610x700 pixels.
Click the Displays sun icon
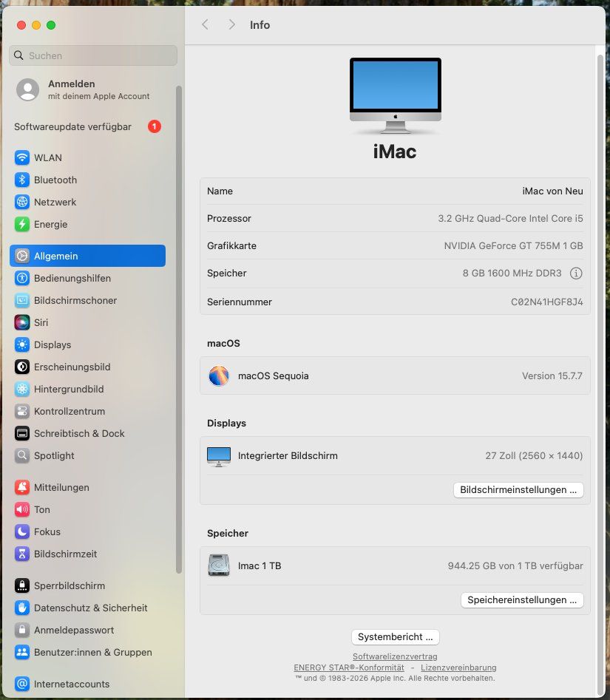22,344
